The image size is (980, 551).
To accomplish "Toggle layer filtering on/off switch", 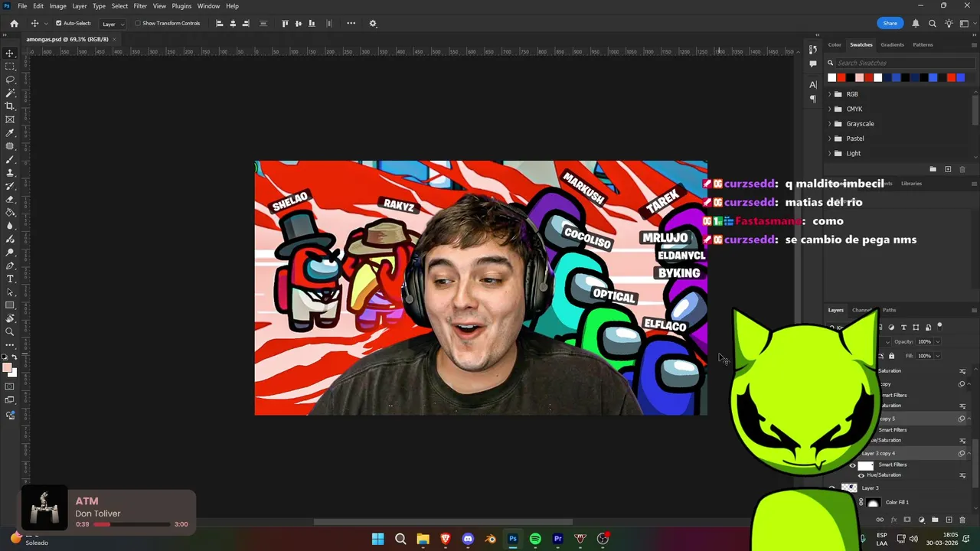I will click(939, 326).
